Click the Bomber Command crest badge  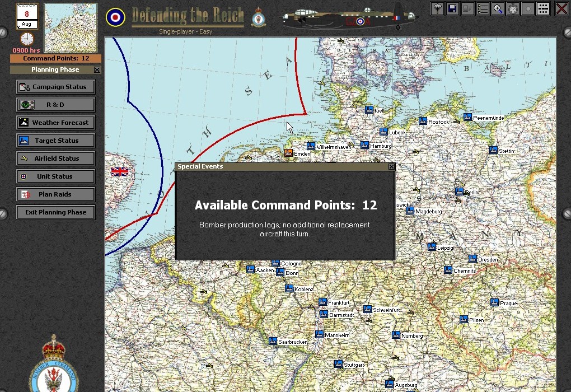click(54, 363)
